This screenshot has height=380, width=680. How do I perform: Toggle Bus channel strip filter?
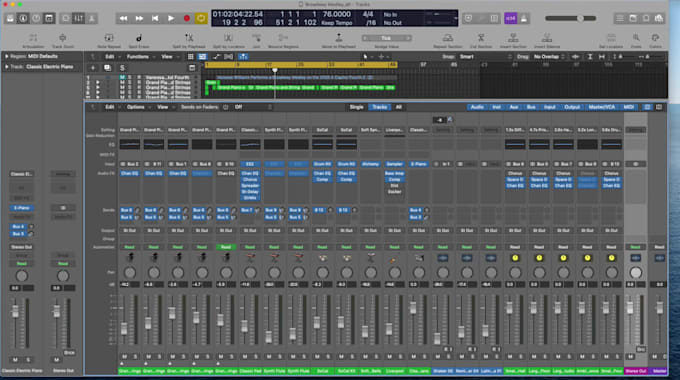(531, 107)
